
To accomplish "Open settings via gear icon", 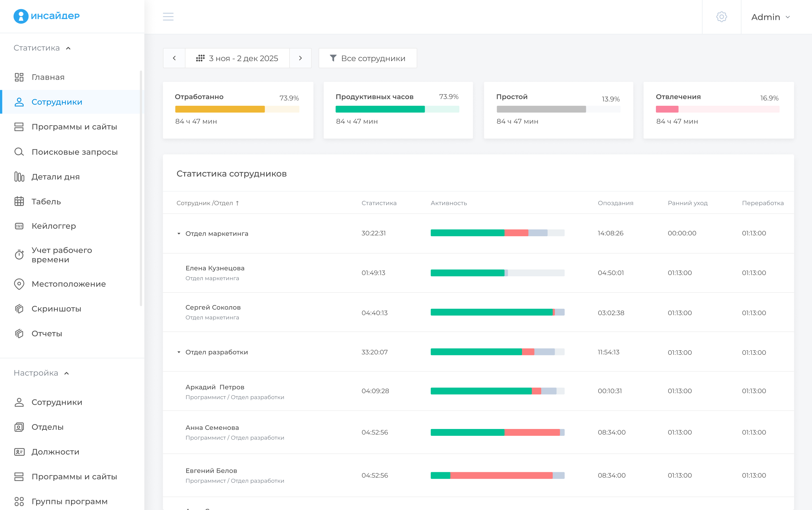I will [x=721, y=16].
